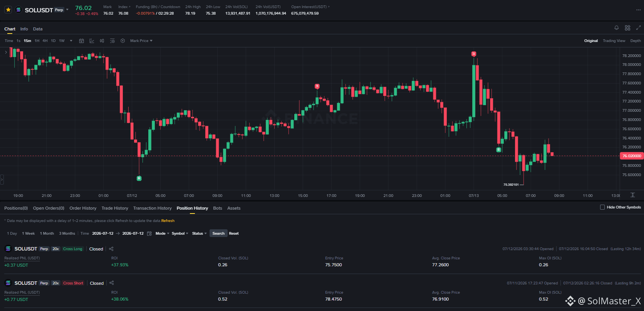Expand the chart to fullscreen
644x311 pixels.
638,28
